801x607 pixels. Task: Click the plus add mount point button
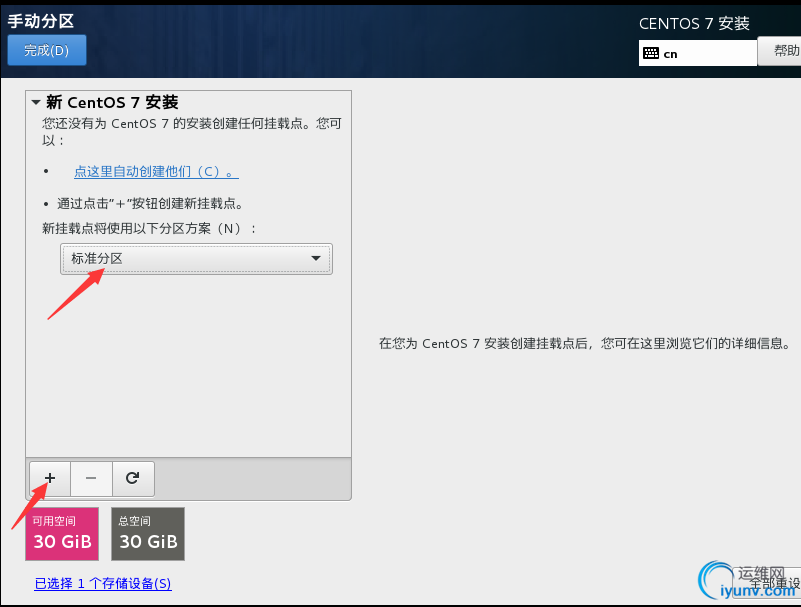[50, 478]
